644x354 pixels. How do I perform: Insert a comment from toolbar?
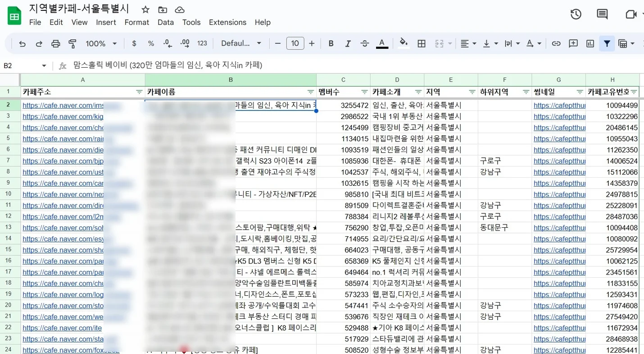tap(573, 44)
